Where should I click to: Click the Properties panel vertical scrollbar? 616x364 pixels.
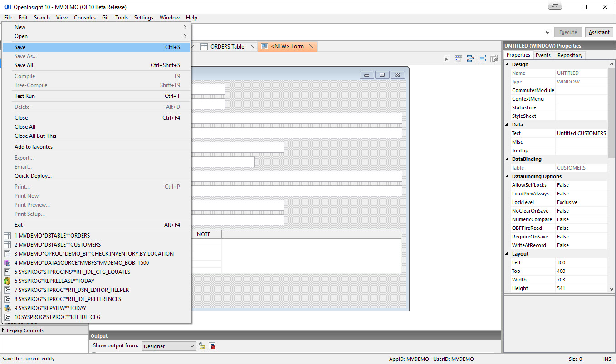click(611, 176)
